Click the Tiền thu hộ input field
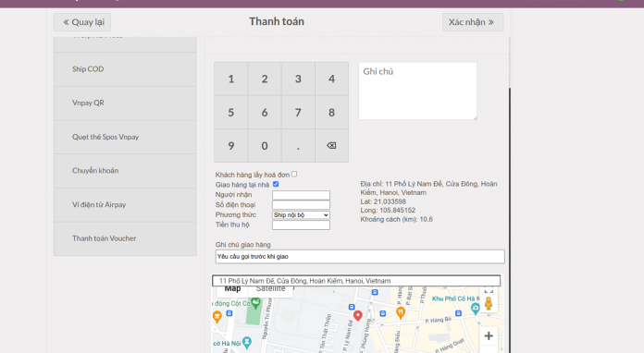644x353 pixels. pos(301,225)
